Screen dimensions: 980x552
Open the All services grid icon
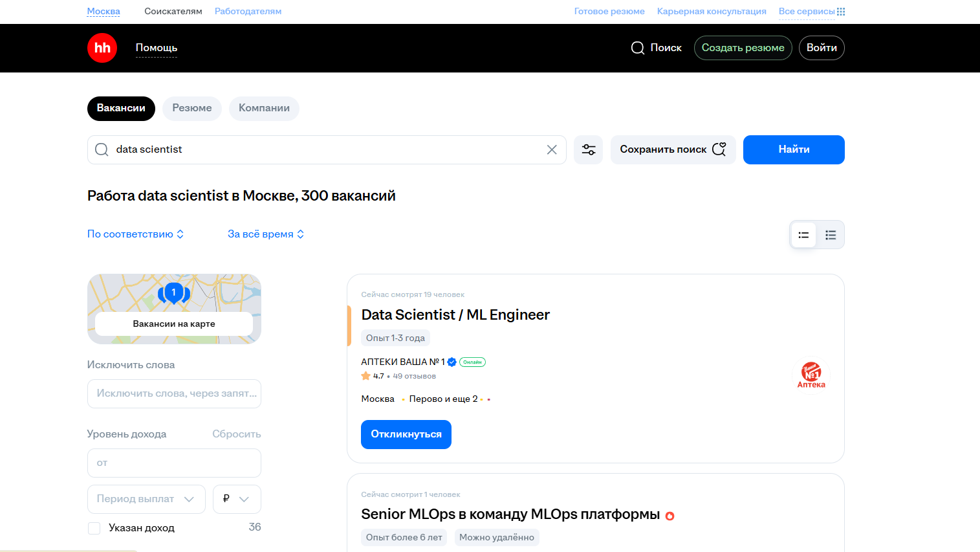[841, 12]
